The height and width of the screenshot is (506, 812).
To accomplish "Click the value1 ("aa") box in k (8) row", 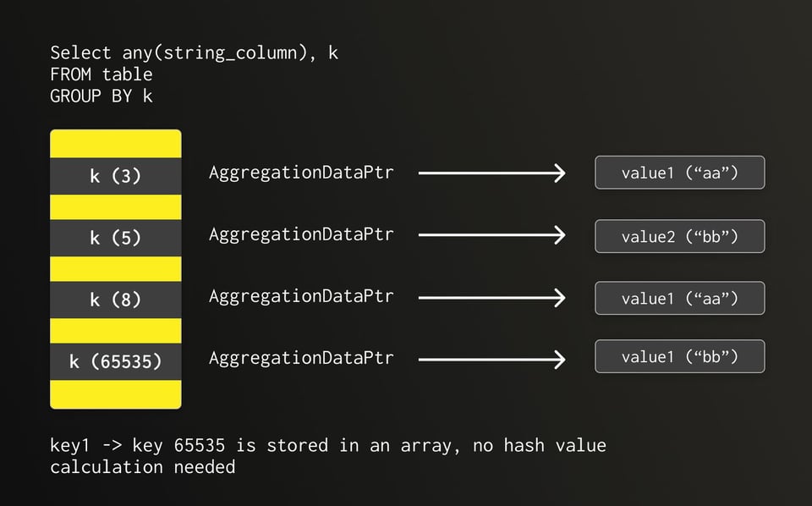I will (679, 298).
